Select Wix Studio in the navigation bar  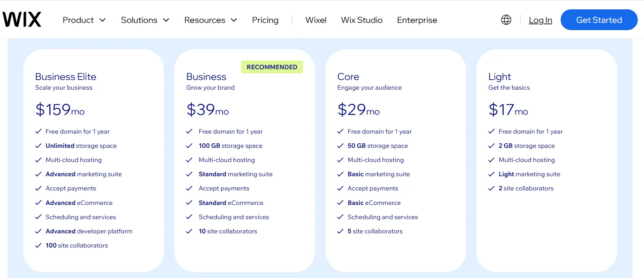point(361,20)
